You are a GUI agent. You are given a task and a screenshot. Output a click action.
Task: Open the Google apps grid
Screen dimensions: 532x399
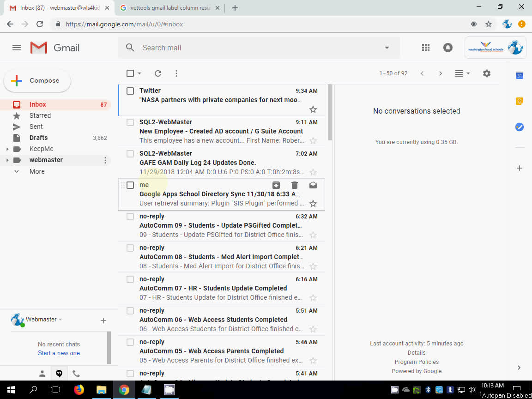click(425, 47)
